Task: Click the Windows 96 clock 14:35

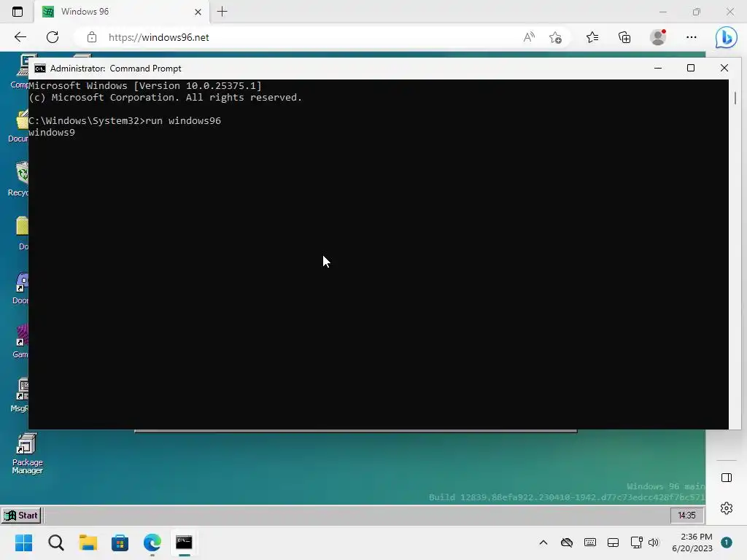Action: point(686,516)
